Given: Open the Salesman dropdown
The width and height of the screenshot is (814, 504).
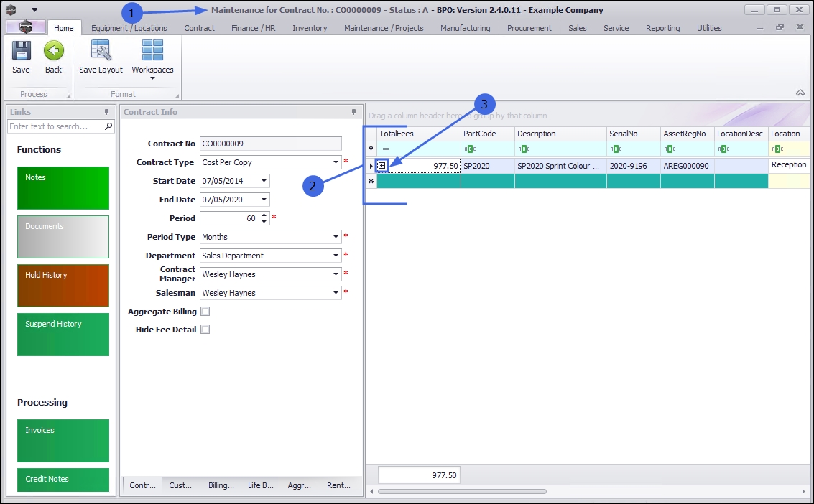Looking at the screenshot, I should (x=336, y=293).
